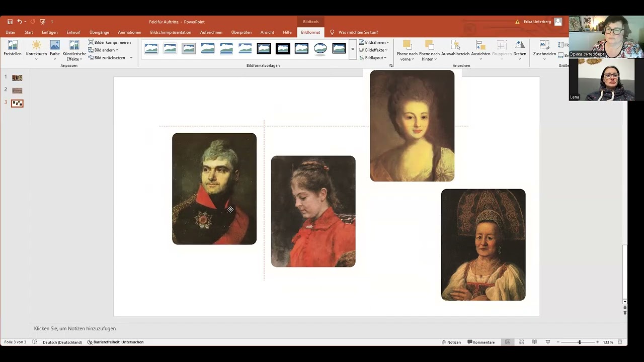
Task: Open picture format dialog launcher
Action: point(391,66)
